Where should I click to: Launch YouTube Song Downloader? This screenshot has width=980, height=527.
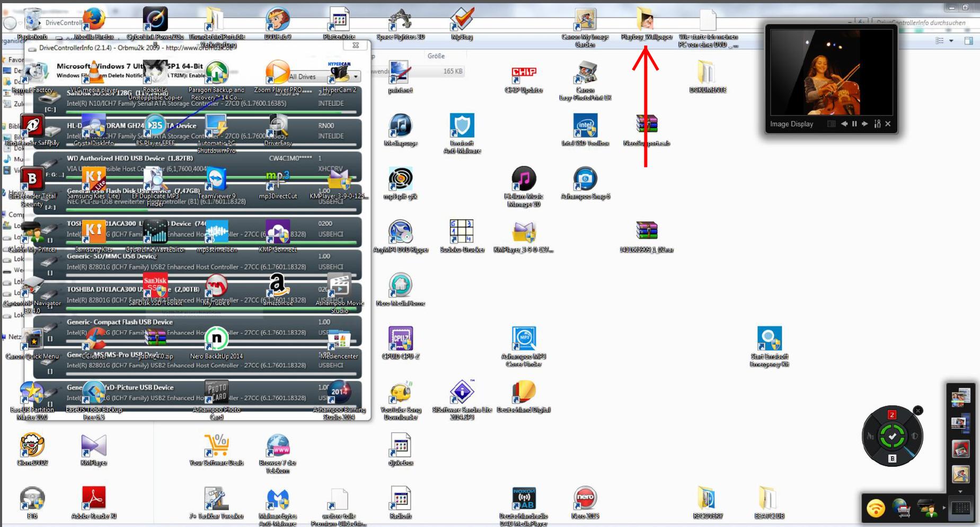point(401,400)
